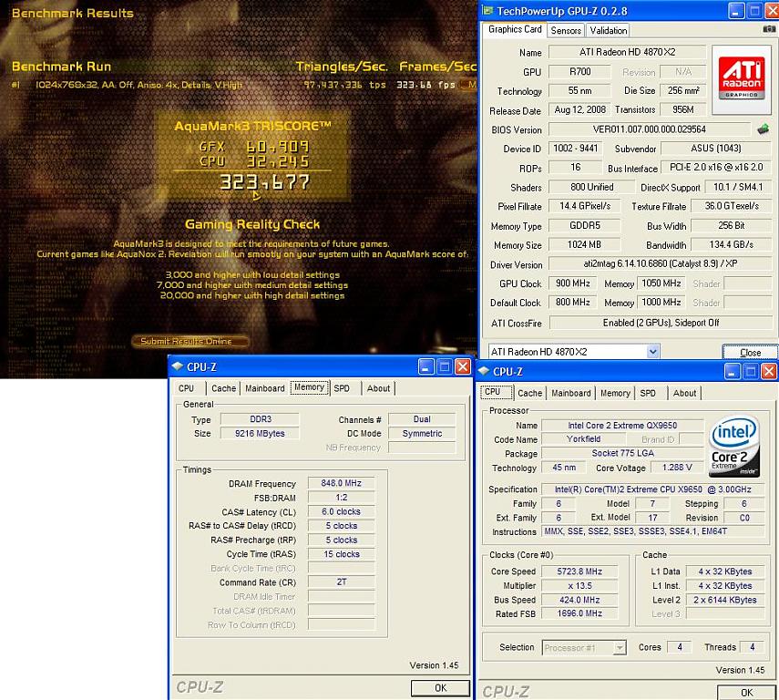Close the CPU-Z memory window
This screenshot has height=700, width=779.
point(463,367)
